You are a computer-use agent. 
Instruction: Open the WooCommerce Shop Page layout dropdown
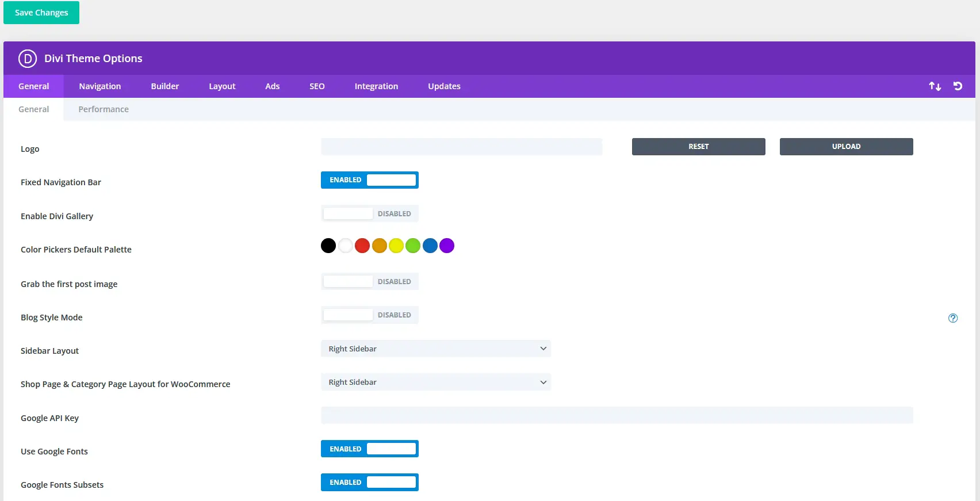point(436,382)
